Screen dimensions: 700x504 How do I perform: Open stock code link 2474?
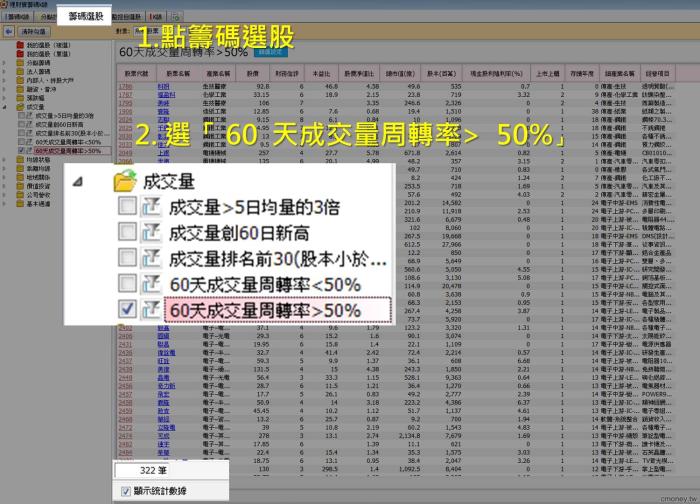pos(125,436)
